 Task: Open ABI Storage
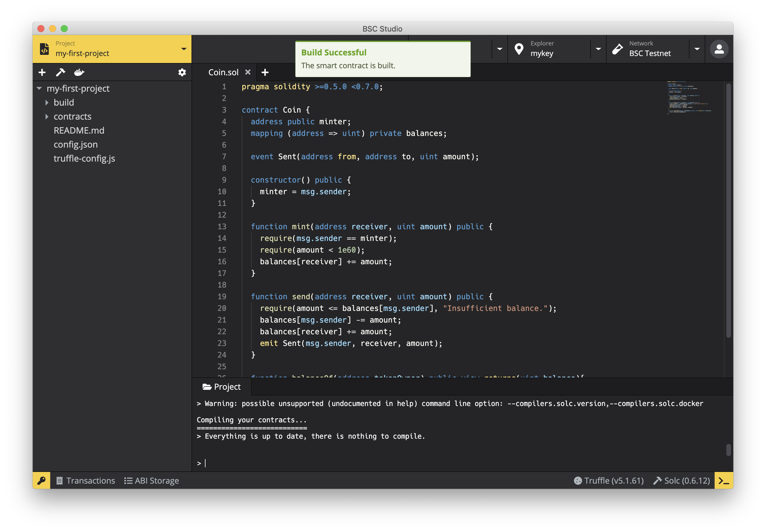tap(152, 480)
